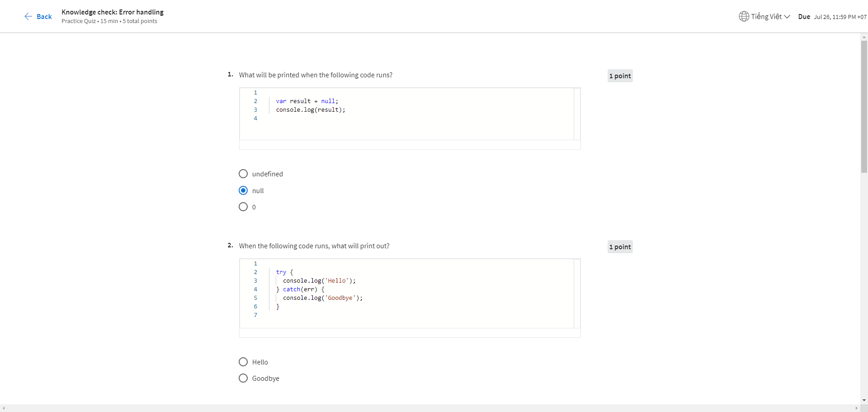Click question 2 prompt text
868x412 pixels.
[314, 246]
